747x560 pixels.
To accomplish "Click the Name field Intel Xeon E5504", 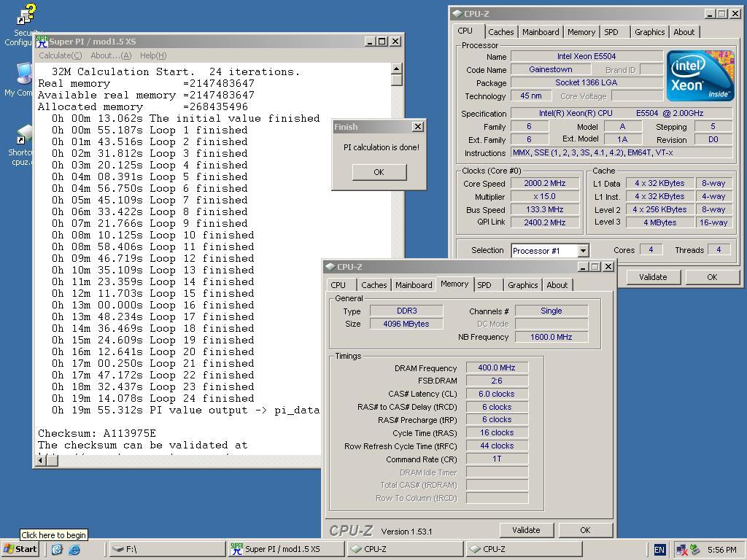I will (587, 56).
